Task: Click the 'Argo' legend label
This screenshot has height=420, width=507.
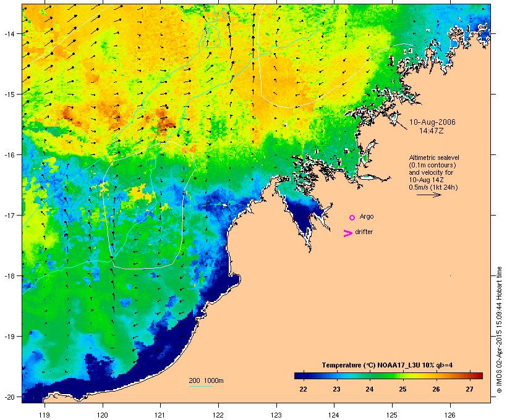Action: click(367, 216)
